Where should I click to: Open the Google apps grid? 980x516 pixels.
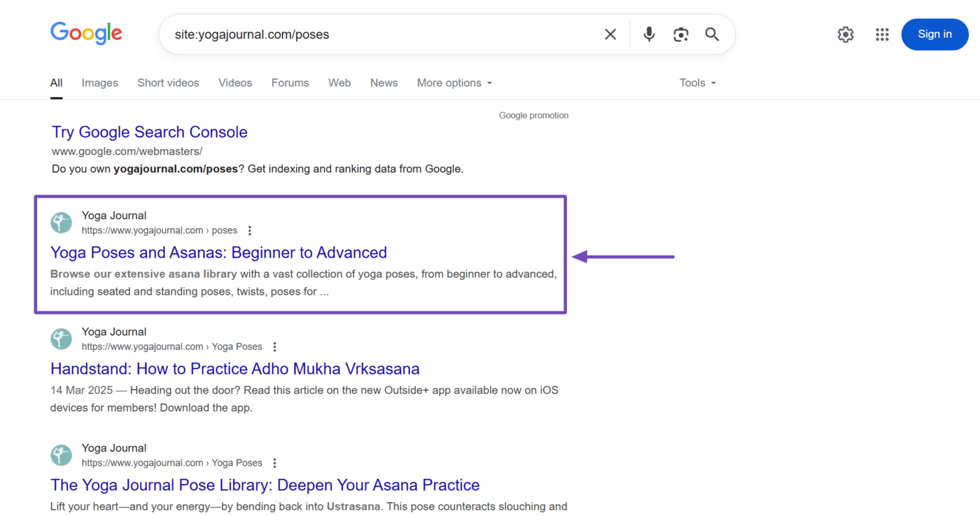point(881,34)
